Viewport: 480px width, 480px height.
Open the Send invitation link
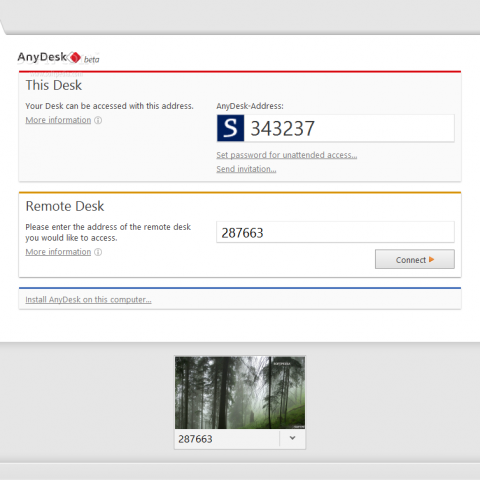pyautogui.click(x=246, y=169)
